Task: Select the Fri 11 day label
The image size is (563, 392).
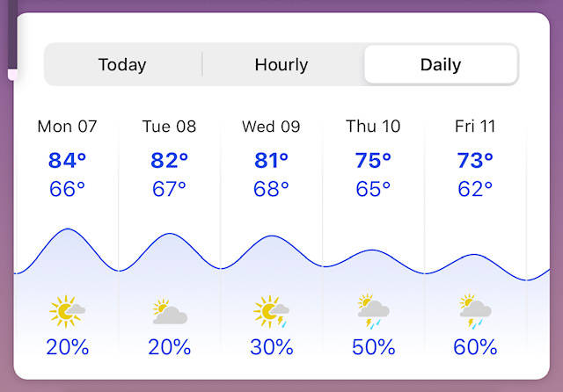Action: tap(475, 127)
